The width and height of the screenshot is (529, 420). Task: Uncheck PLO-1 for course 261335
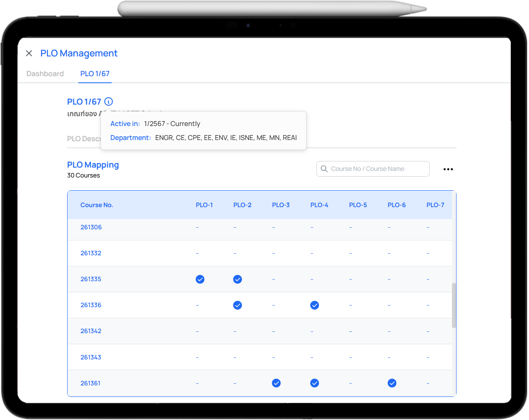pyautogui.click(x=200, y=279)
